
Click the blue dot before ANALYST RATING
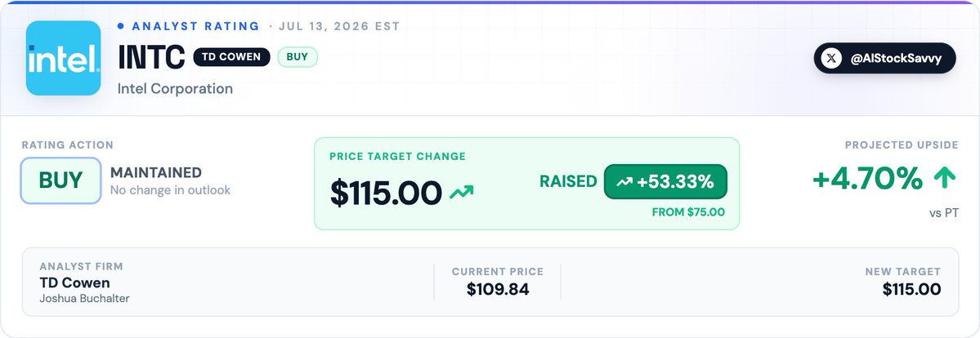click(x=120, y=26)
